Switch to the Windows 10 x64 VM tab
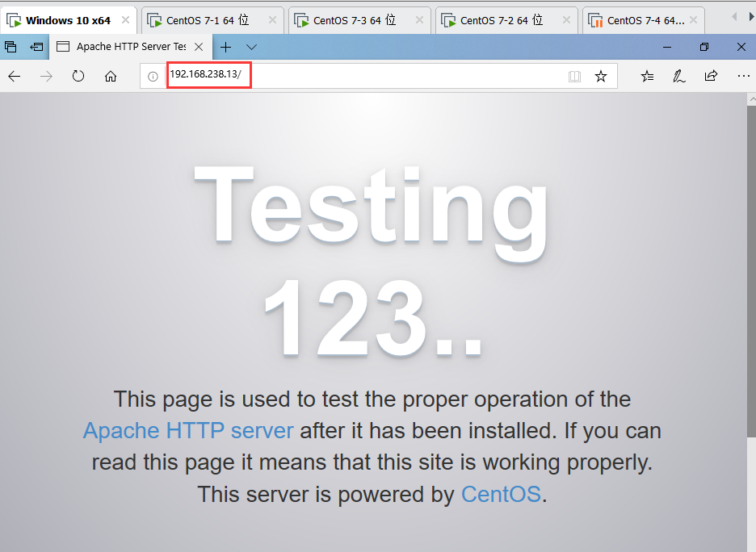This screenshot has height=552, width=756. point(68,20)
